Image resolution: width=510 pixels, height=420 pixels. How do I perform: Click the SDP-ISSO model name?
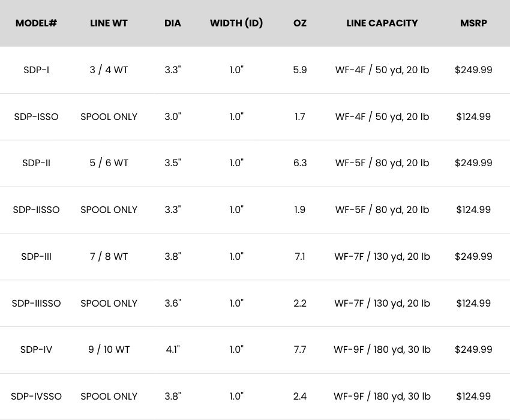[x=36, y=116]
